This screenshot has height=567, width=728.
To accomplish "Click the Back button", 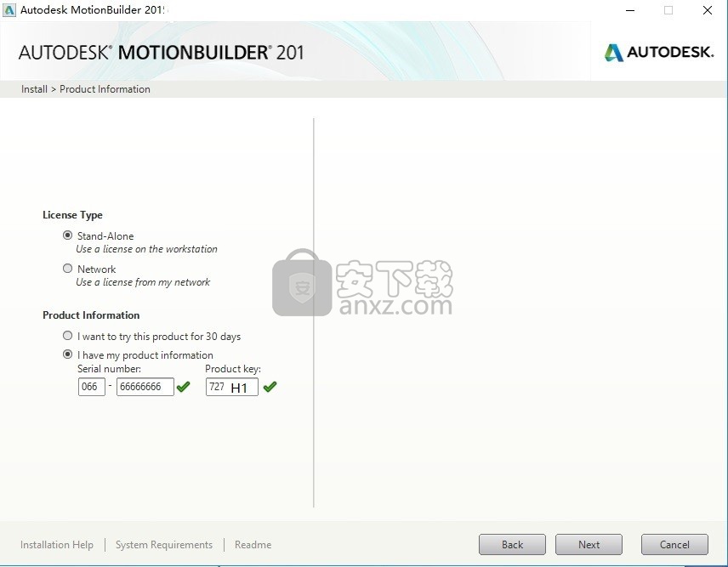I will (x=512, y=544).
